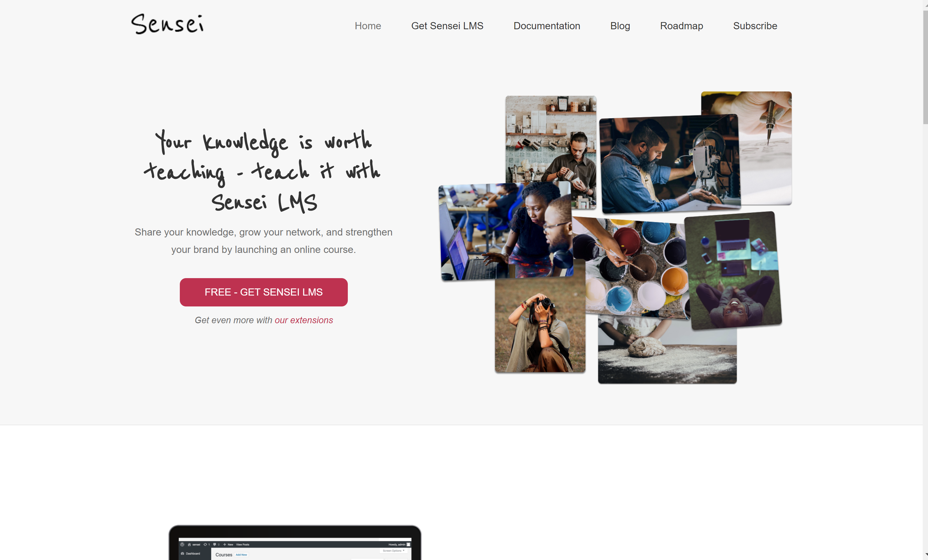Screen dimensions: 928x560
Task: Follow the our extensions link
Action: click(304, 320)
